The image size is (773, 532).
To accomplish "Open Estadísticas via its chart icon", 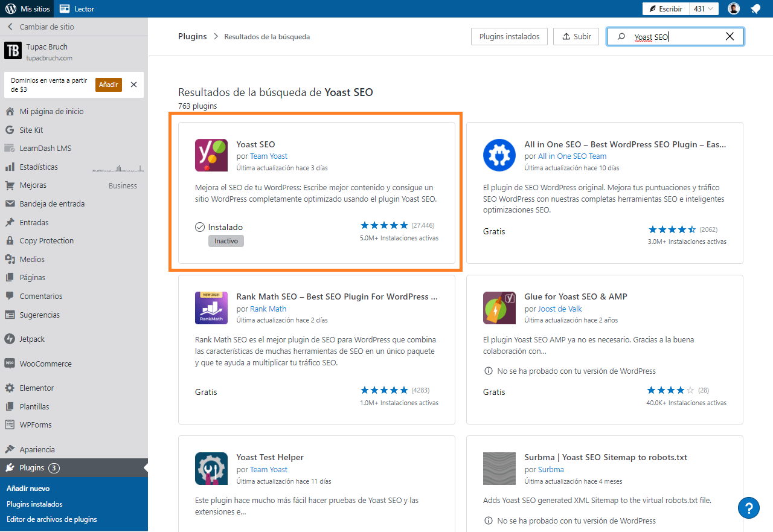I will pos(11,167).
